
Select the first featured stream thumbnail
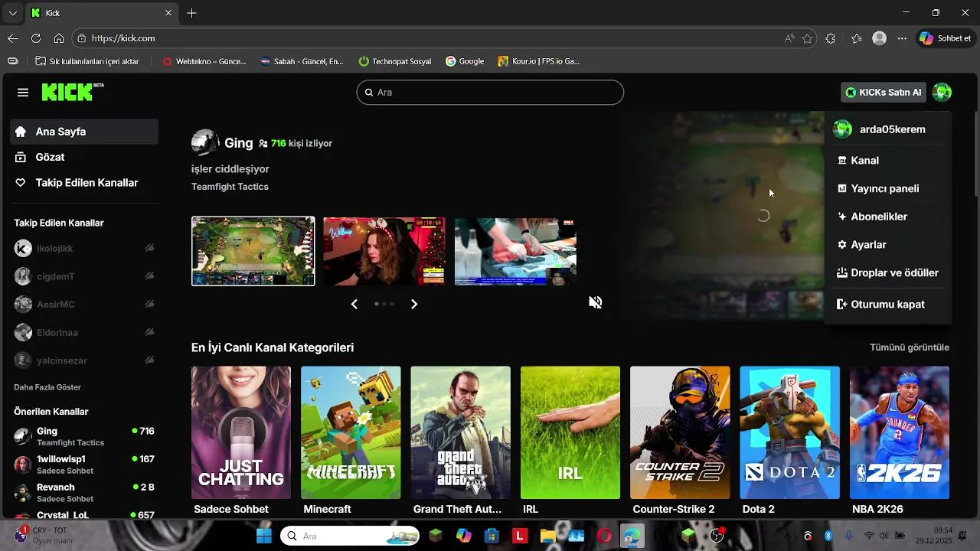[253, 251]
